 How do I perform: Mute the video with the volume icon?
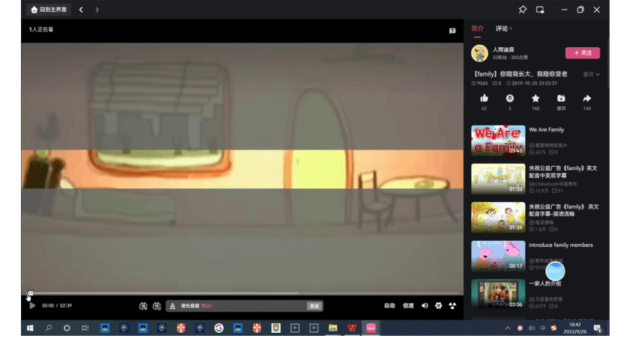[425, 306]
